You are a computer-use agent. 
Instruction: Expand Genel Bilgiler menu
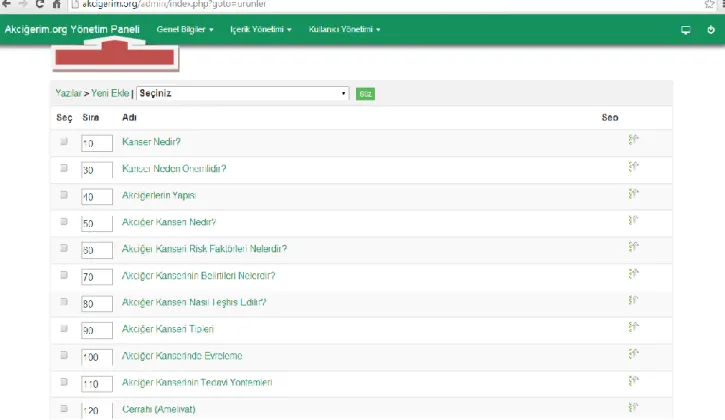click(x=184, y=30)
